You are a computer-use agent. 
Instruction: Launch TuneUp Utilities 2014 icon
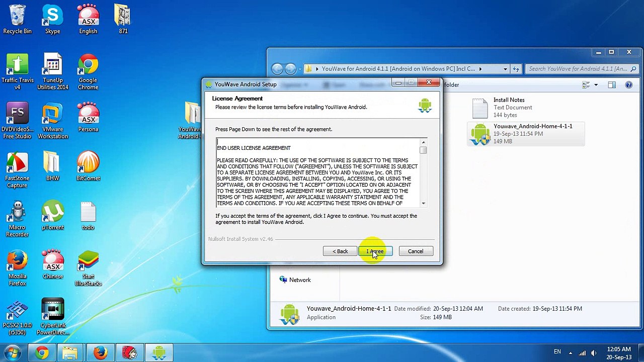(x=52, y=72)
